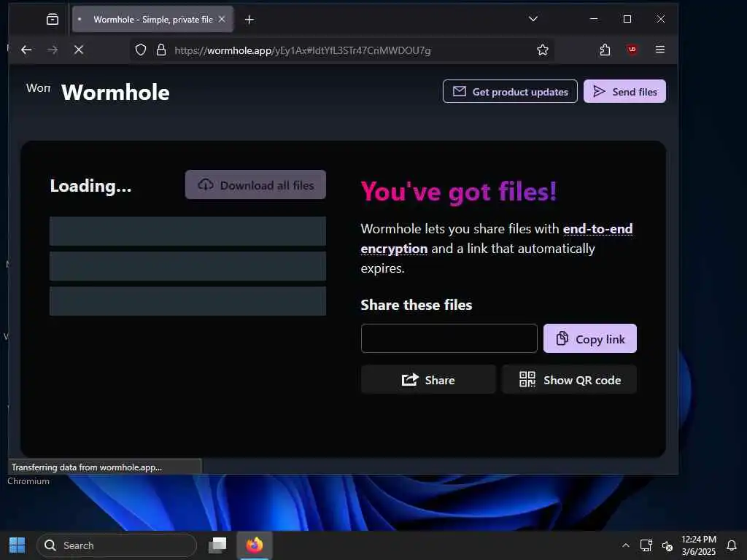The image size is (747, 560).
Task: Open the Windows Start menu
Action: point(18,545)
